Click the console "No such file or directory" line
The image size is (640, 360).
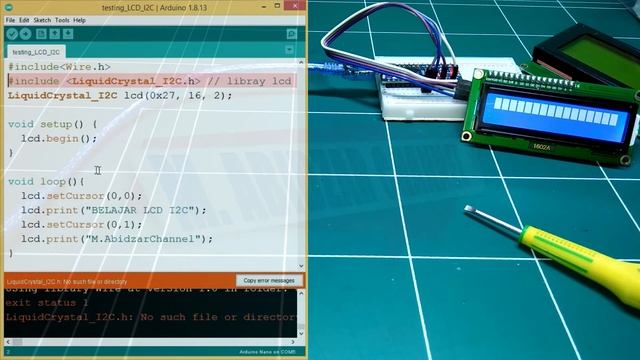pyautogui.click(x=151, y=317)
